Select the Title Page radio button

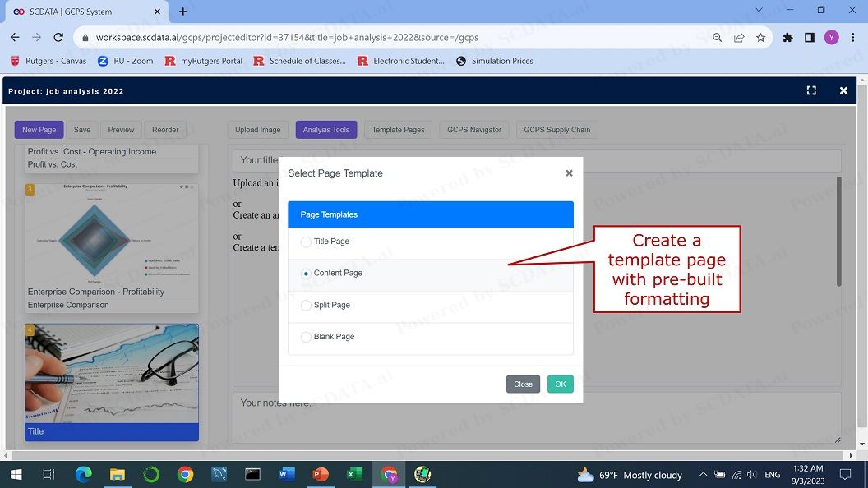[x=307, y=242]
